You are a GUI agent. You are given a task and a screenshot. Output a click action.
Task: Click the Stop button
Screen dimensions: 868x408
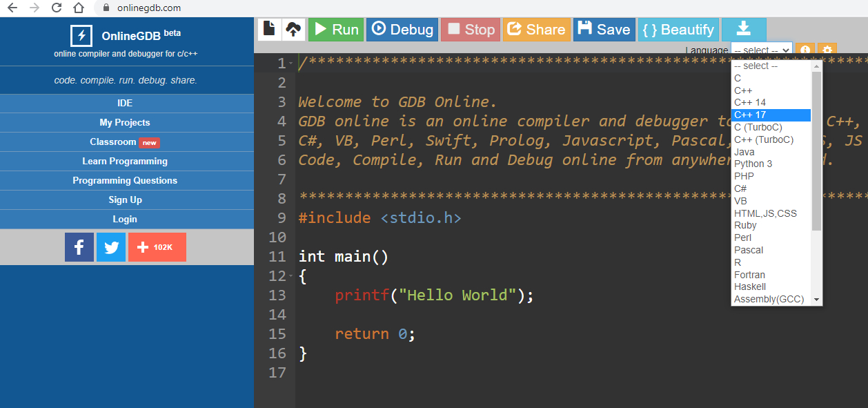tap(471, 29)
